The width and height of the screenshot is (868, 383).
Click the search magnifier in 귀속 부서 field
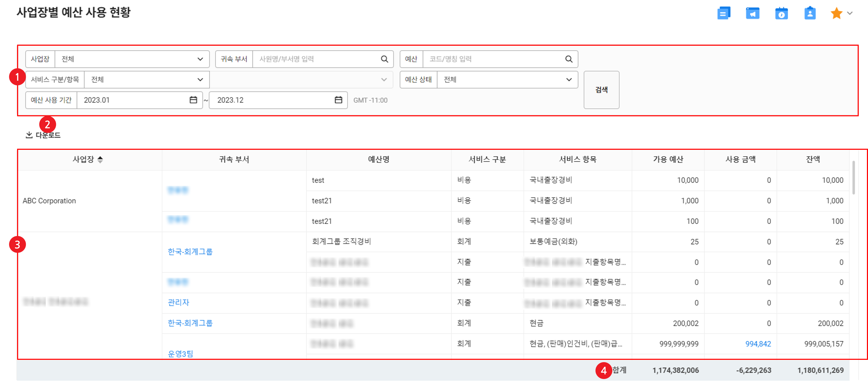tap(385, 59)
